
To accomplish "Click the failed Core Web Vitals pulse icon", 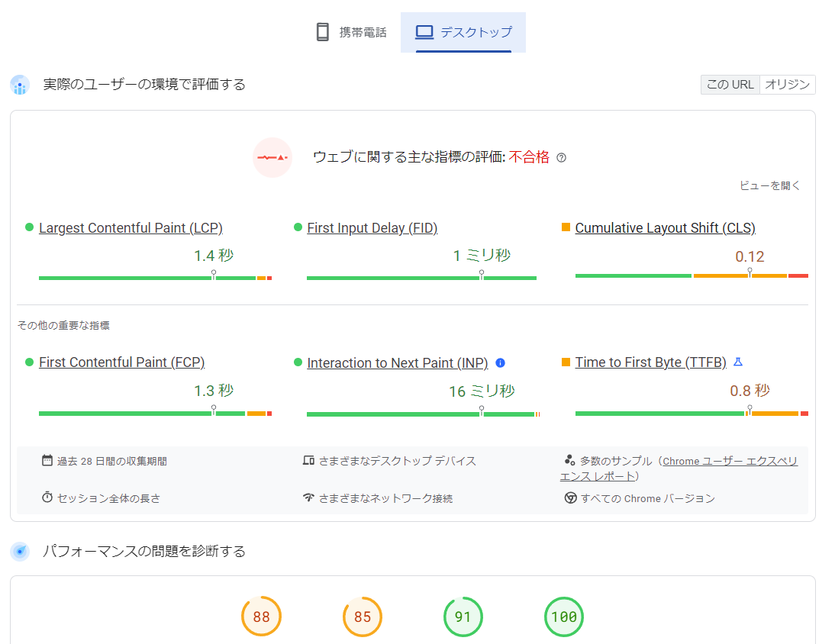I will (272, 157).
